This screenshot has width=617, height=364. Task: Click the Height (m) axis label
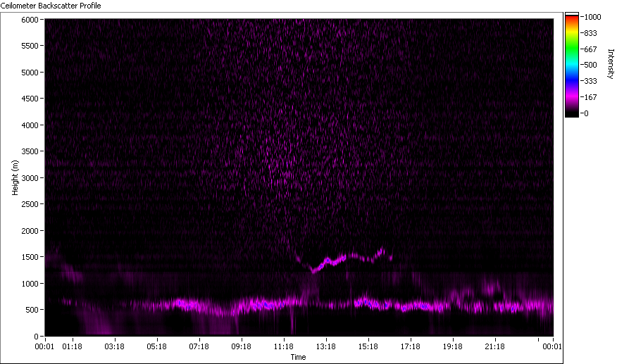point(15,177)
